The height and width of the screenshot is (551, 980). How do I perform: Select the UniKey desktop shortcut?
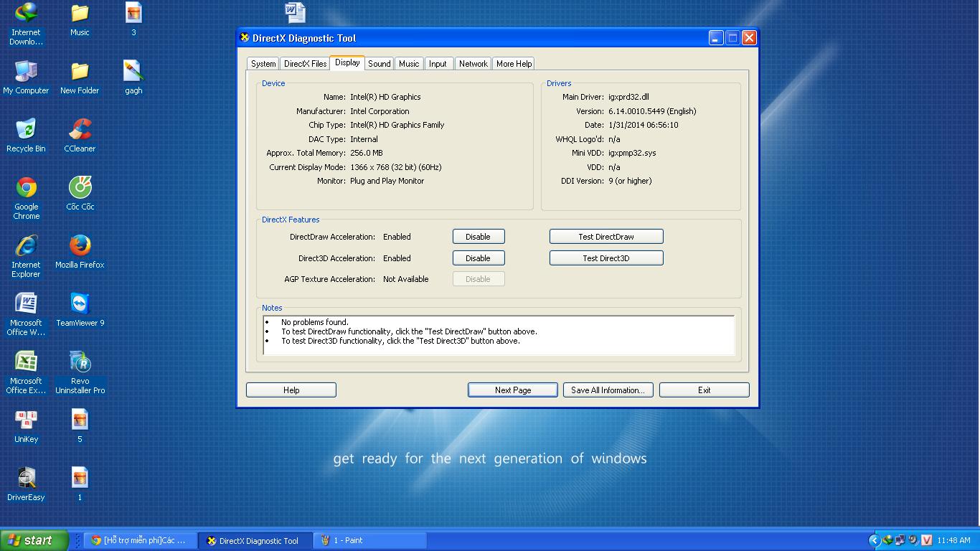(27, 421)
